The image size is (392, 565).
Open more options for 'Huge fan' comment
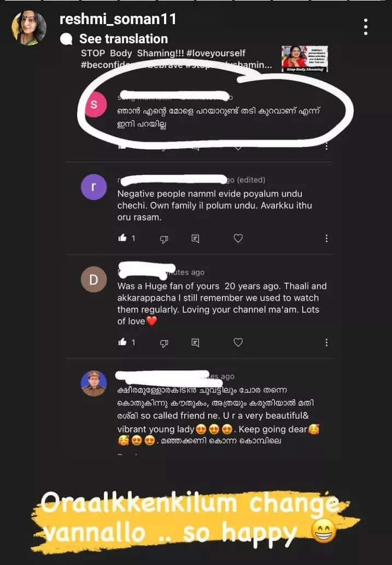[x=326, y=342]
